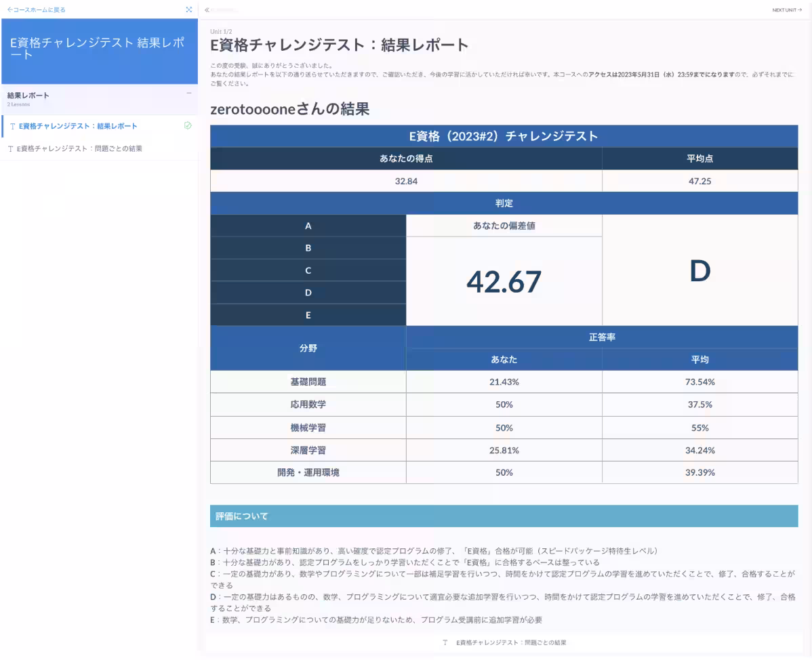The height and width of the screenshot is (660, 812).
Task: Collapse the course panel using the double-chevron icon
Action: tap(207, 10)
